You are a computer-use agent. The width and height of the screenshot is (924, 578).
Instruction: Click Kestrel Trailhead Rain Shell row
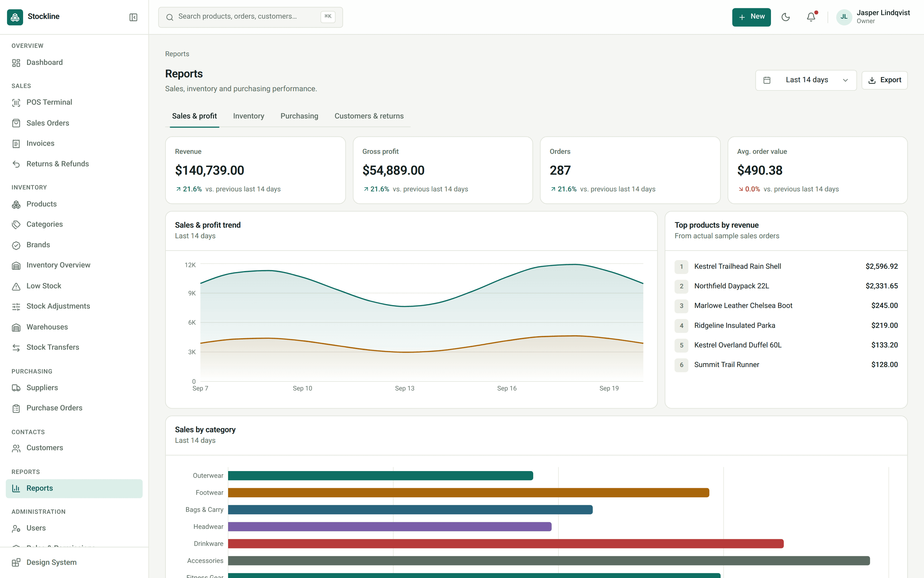coord(786,267)
